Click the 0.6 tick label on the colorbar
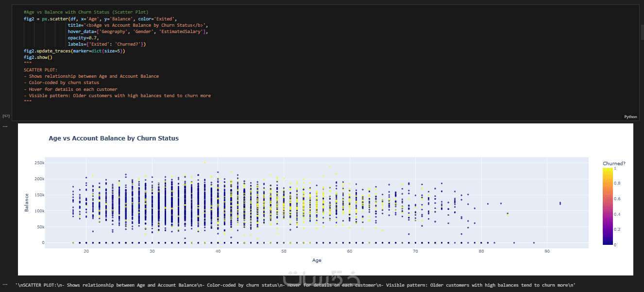 (x=618, y=199)
